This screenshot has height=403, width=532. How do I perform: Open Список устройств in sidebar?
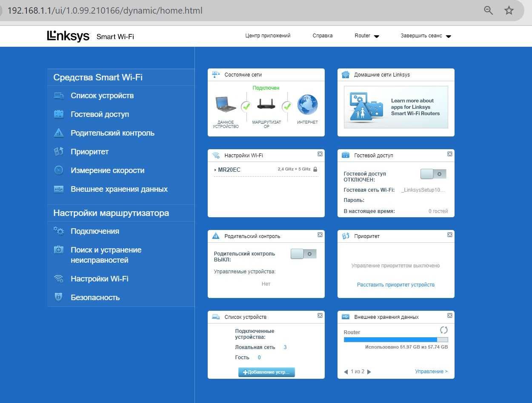tap(102, 96)
